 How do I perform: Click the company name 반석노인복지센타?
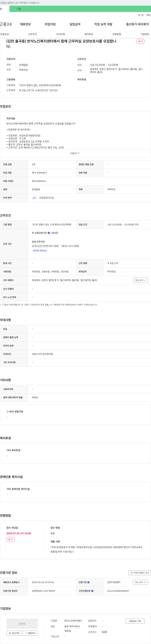coord(73,621)
